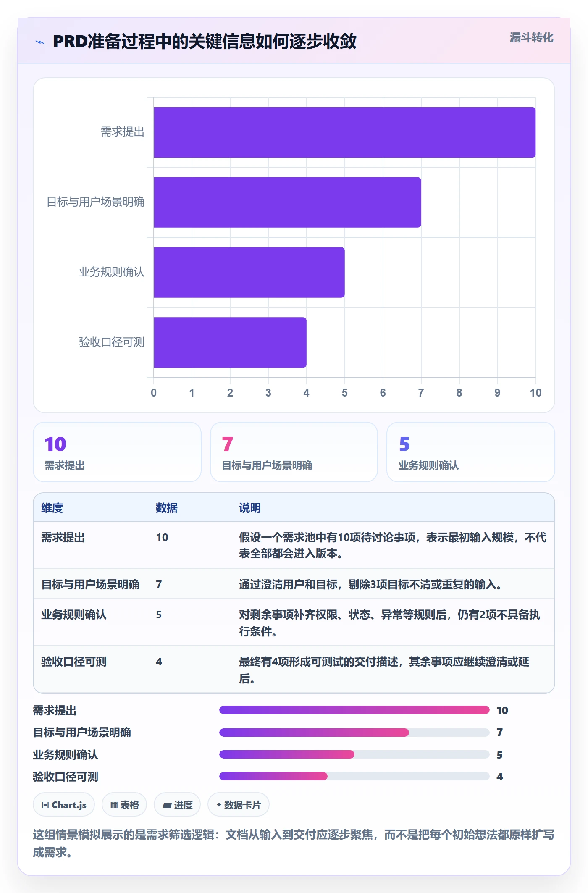Click the value 7 in the table

(159, 584)
